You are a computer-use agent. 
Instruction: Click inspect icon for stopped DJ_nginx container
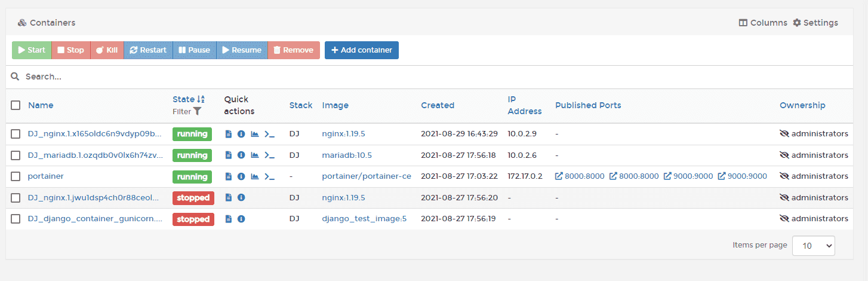241,197
